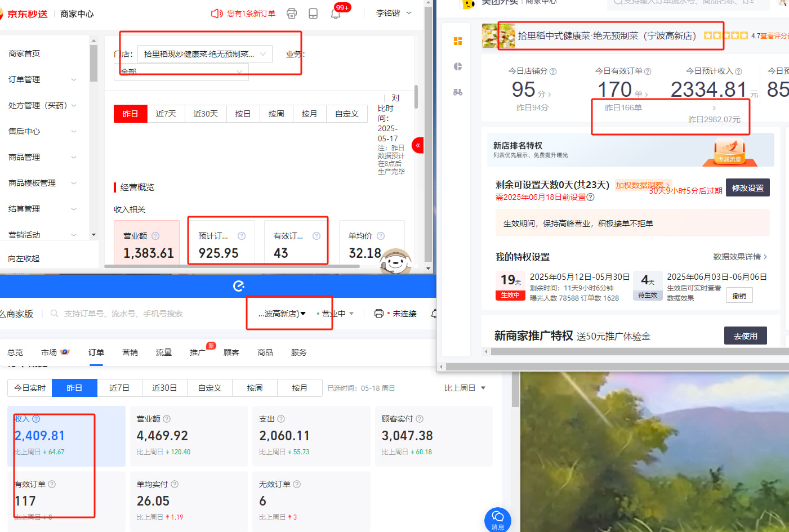
Task: Click info icon after 需2025年06月18日前设置
Action: [590, 197]
